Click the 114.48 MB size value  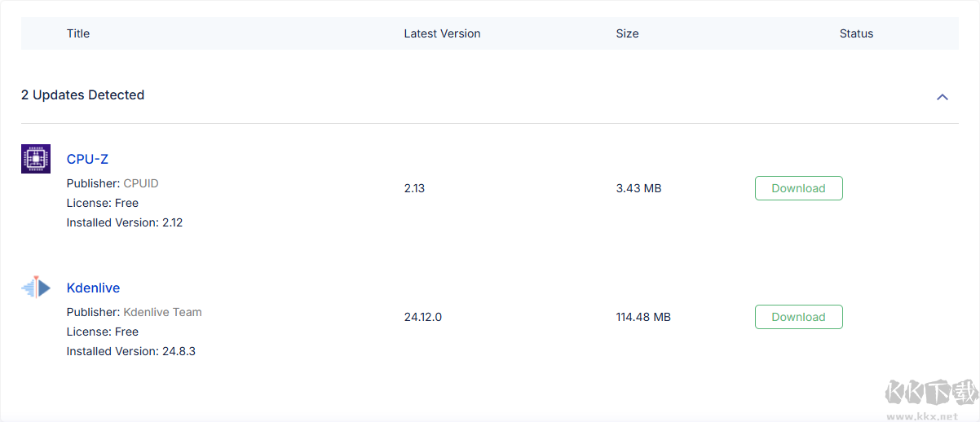click(643, 317)
